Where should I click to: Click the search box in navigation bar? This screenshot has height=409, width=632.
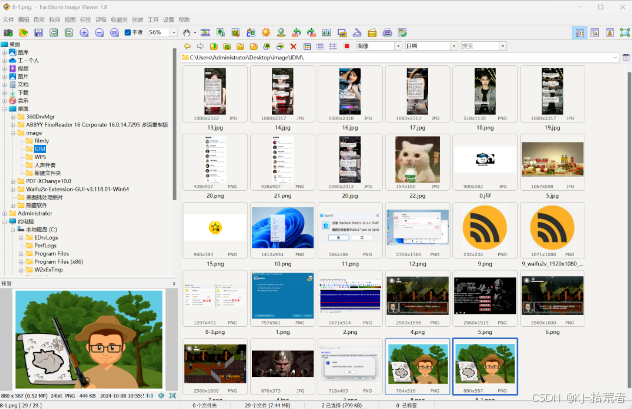480,46
